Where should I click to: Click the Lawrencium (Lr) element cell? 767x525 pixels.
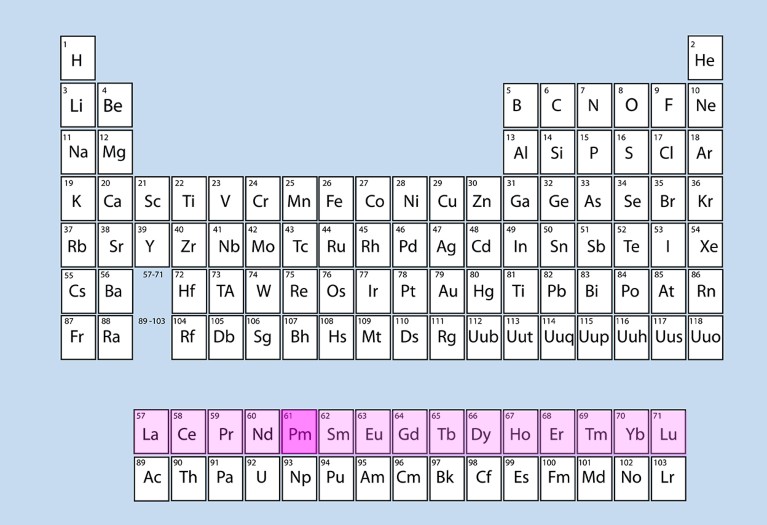coord(667,478)
